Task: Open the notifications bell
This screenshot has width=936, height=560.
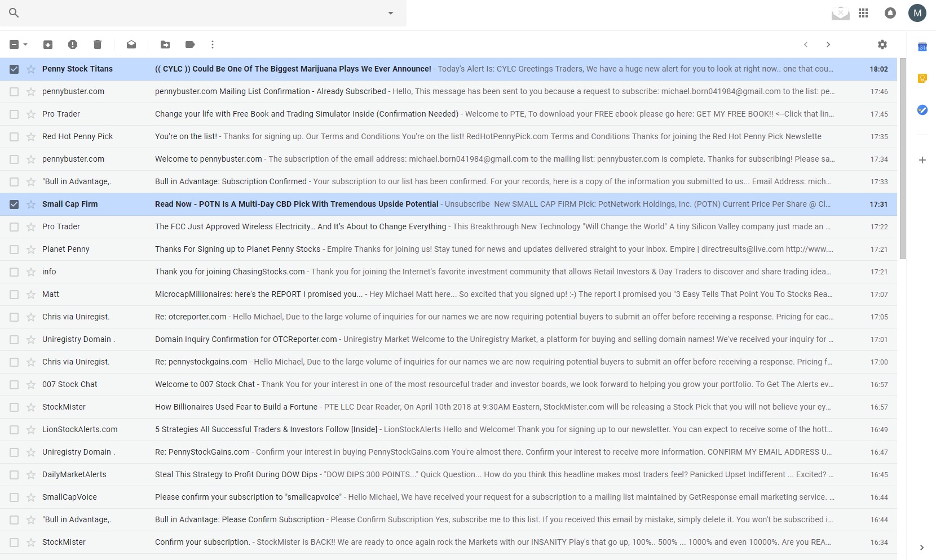Action: pos(890,12)
